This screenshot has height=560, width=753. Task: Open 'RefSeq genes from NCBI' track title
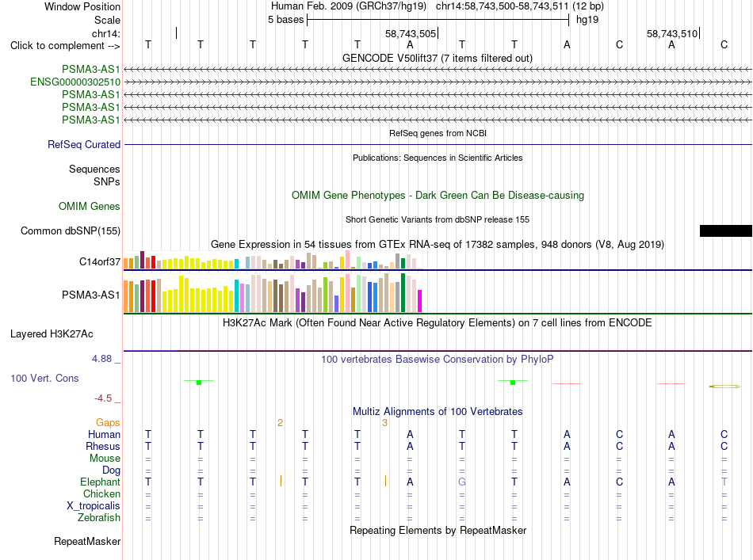[438, 133]
